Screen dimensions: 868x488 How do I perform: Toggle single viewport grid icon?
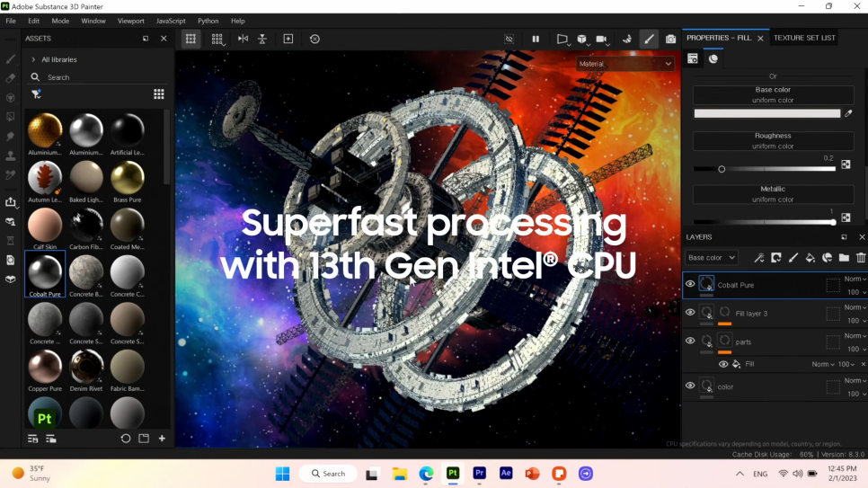pos(191,39)
